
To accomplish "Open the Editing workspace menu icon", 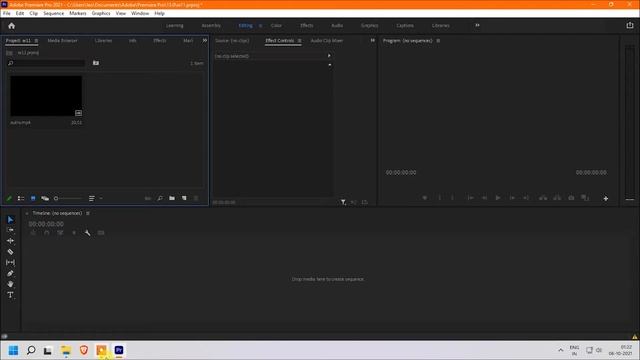I will pyautogui.click(x=260, y=26).
